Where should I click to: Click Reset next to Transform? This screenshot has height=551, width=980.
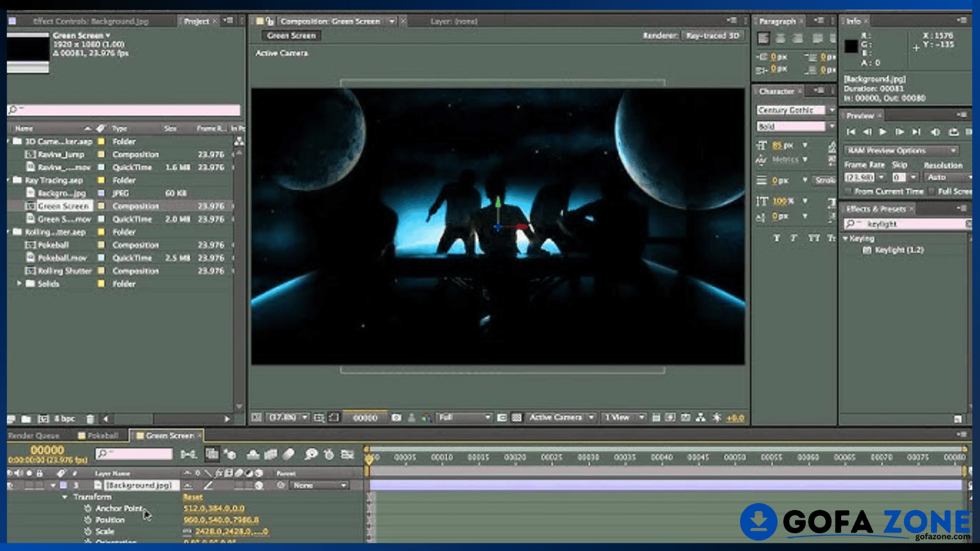(193, 497)
